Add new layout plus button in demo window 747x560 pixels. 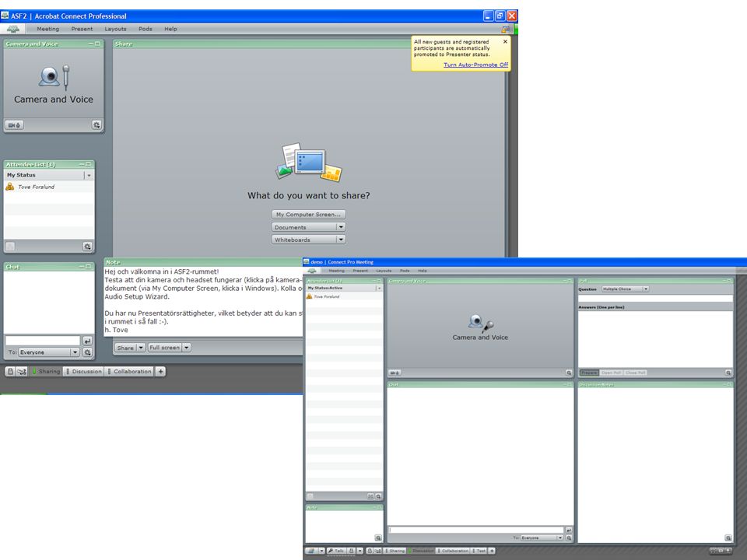[492, 551]
